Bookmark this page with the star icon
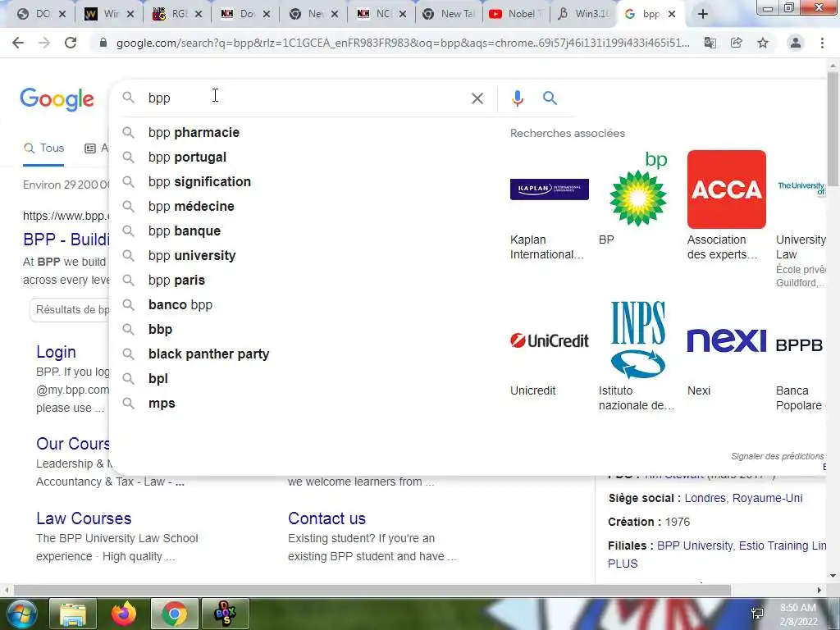Screen dimensions: 840x630 coord(763,43)
